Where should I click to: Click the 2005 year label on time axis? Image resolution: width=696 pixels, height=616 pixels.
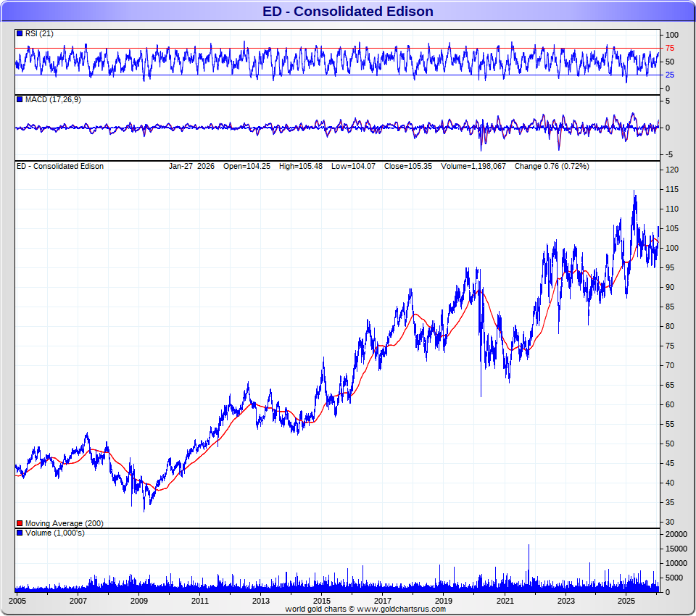[17, 601]
